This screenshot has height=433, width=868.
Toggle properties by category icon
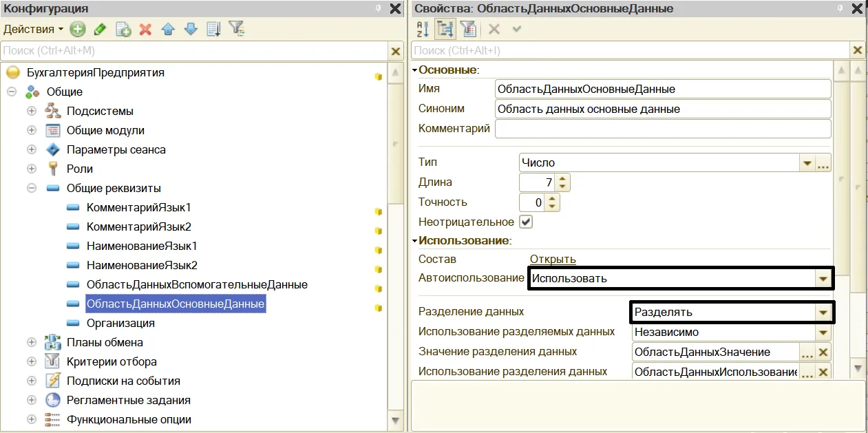(x=445, y=29)
